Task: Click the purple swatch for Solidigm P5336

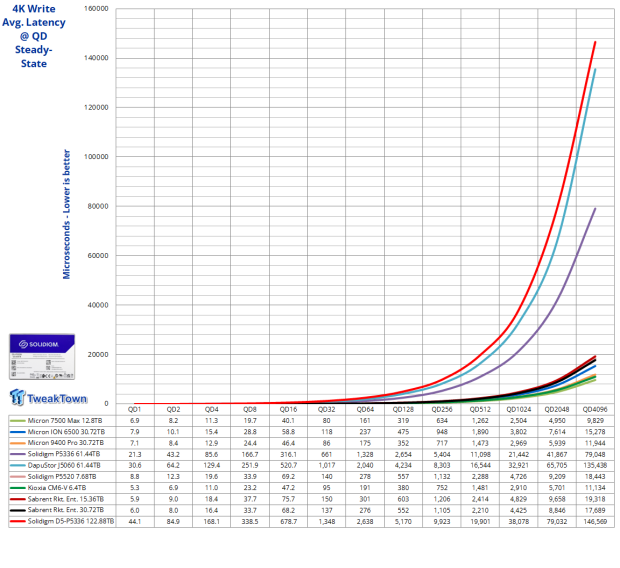Action: (18, 454)
